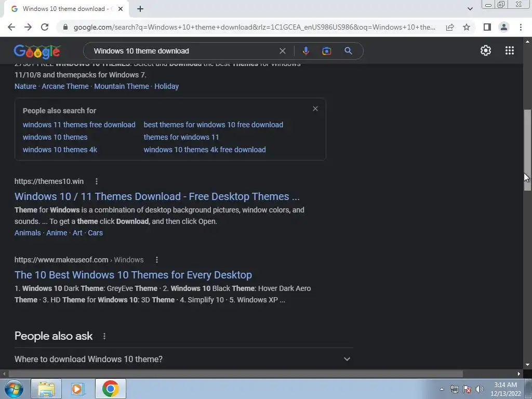Open the network tray icon
Viewport: 532px width, 399px height.
454,389
